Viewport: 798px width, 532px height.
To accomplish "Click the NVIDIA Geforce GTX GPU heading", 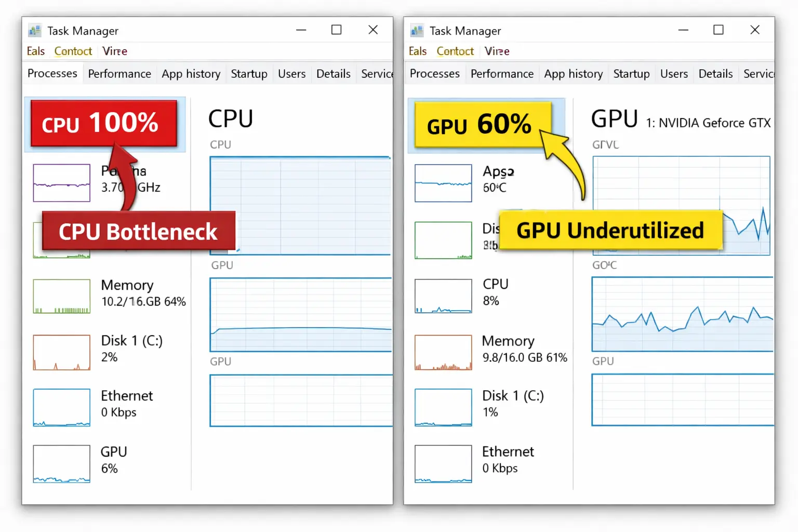I will [x=709, y=123].
